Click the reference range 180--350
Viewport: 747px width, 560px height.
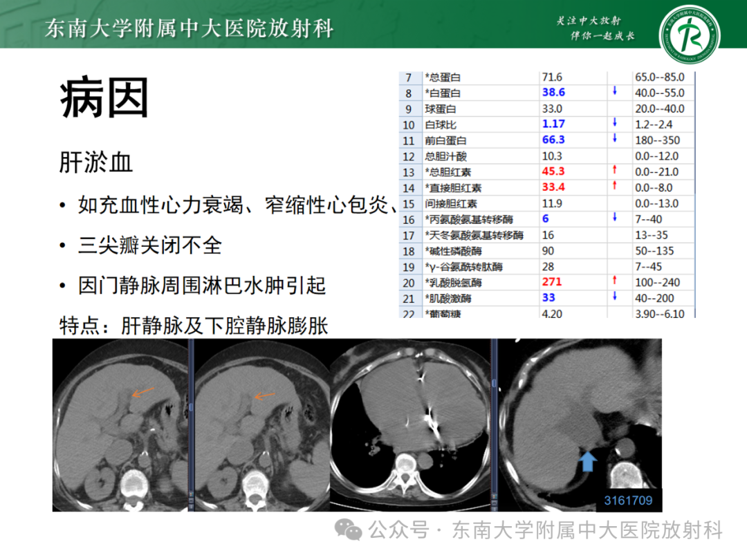point(658,140)
